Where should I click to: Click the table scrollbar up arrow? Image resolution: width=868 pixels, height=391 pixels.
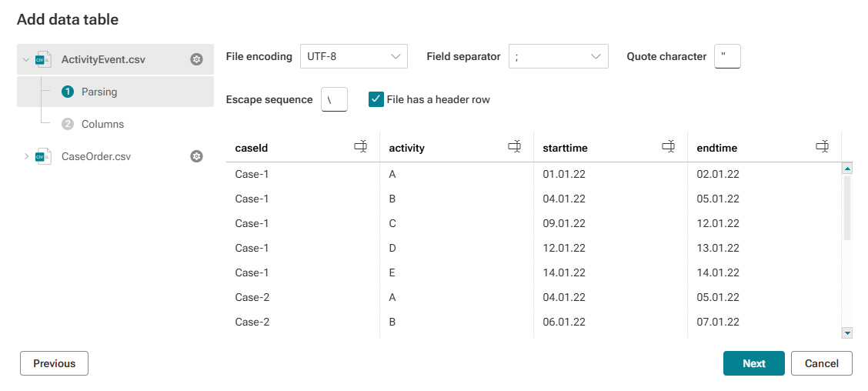(x=847, y=169)
